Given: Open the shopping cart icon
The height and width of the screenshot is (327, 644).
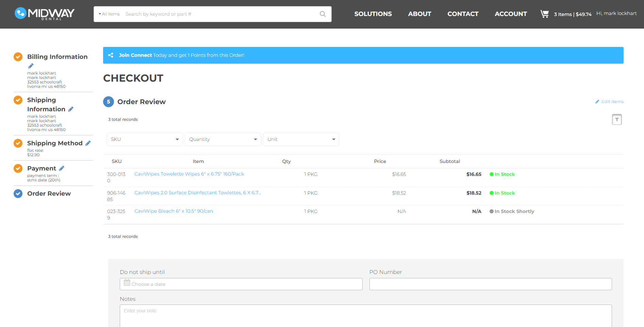Looking at the screenshot, I should [x=544, y=14].
